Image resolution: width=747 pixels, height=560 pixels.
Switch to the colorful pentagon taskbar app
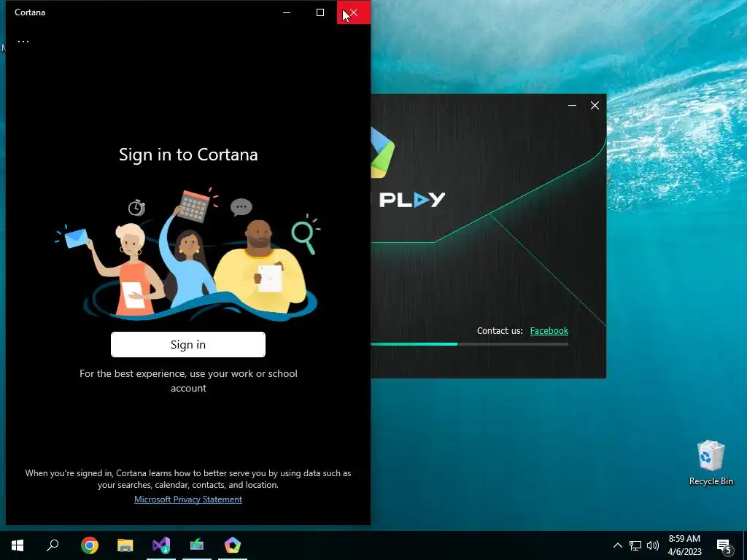click(233, 545)
